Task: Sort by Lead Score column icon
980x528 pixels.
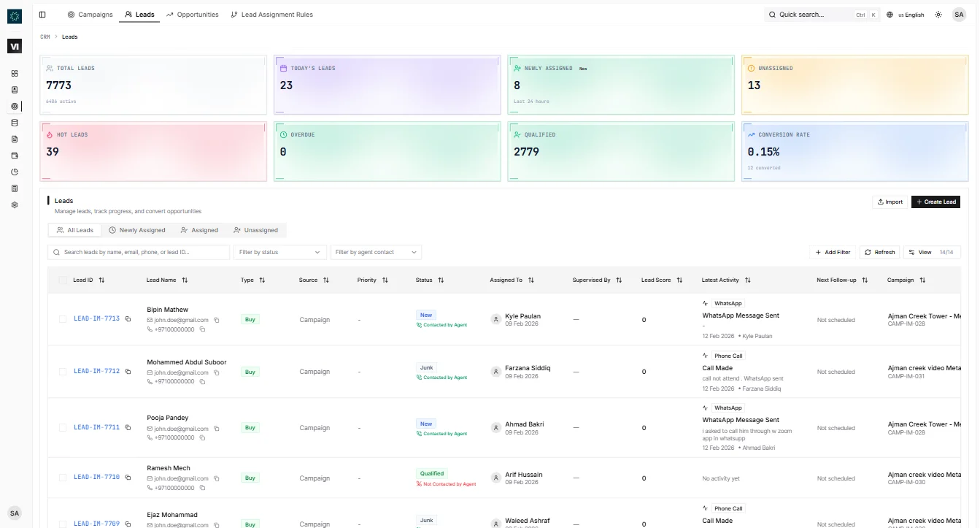Action: coord(679,280)
